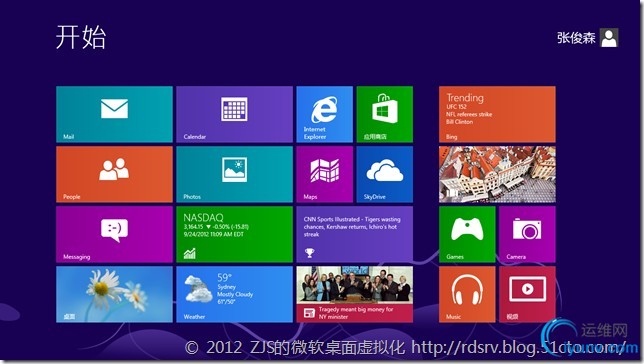The height and width of the screenshot is (364, 644).
Task: Open the Desktop tile with daisies
Action: click(114, 294)
